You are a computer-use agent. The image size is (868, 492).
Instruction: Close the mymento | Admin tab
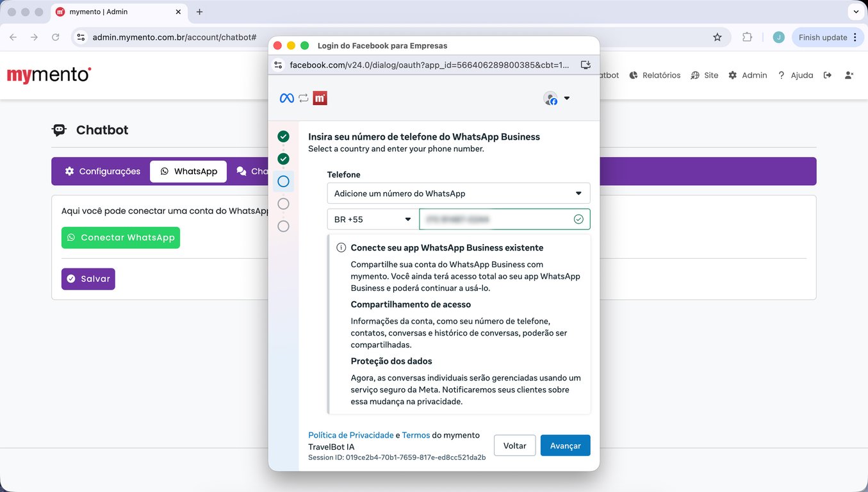point(178,12)
